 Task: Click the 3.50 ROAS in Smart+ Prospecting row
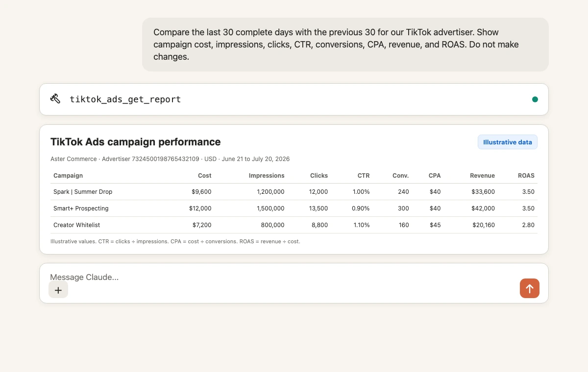click(528, 209)
